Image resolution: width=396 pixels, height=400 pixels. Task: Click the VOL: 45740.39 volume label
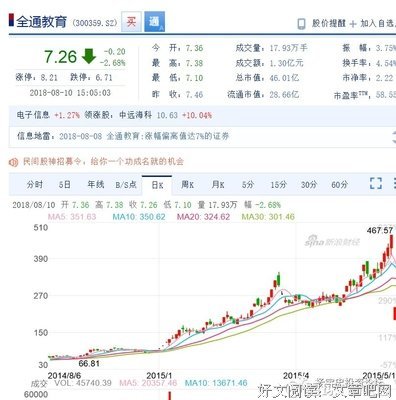[x=83, y=383]
